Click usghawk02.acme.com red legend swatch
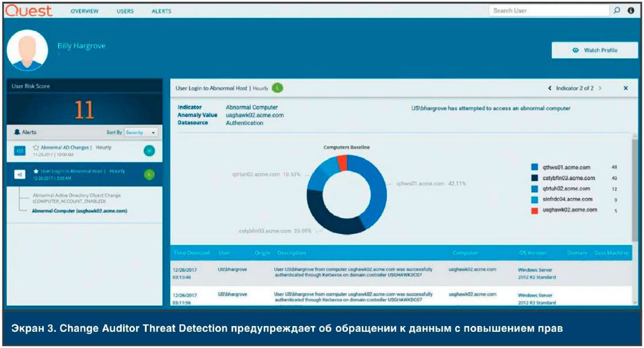Image resolution: width=644 pixels, height=348 pixels. pyautogui.click(x=534, y=211)
